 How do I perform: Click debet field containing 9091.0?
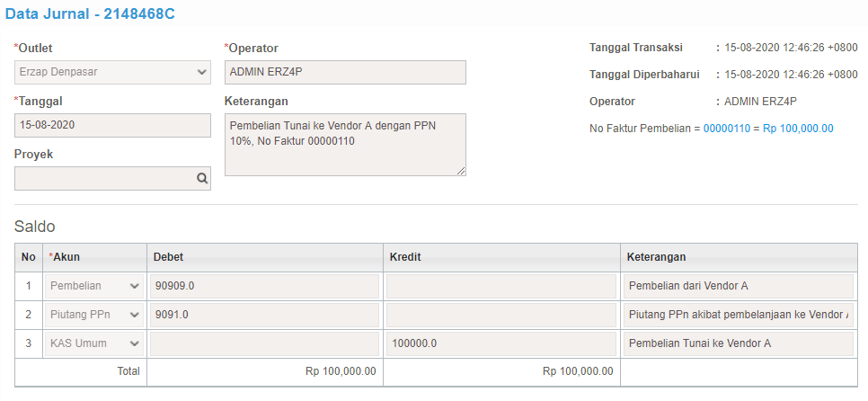coord(264,315)
